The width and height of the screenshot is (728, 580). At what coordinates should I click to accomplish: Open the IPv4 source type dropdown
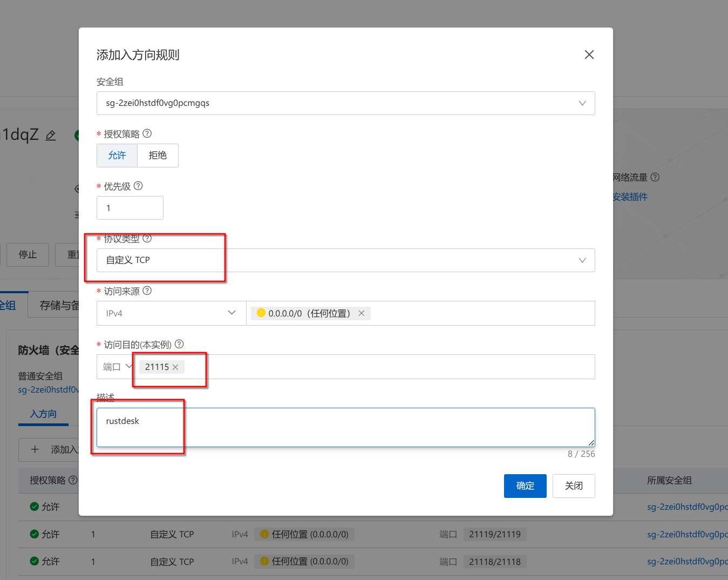tap(171, 313)
